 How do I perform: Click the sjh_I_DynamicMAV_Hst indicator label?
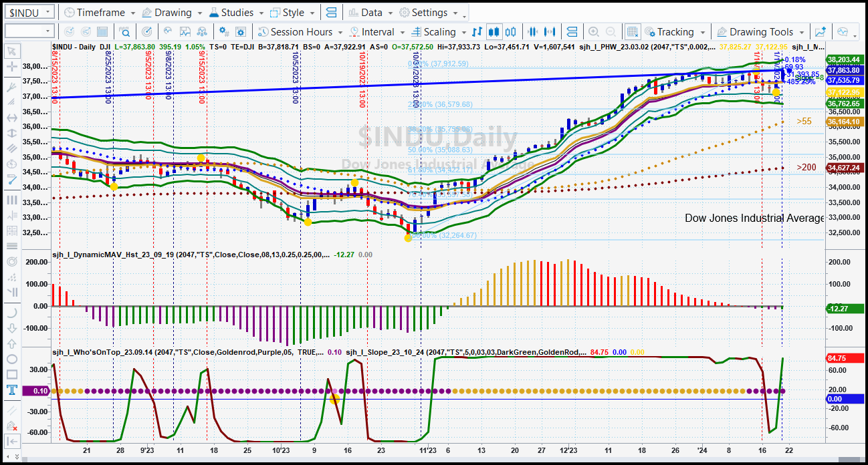point(190,255)
